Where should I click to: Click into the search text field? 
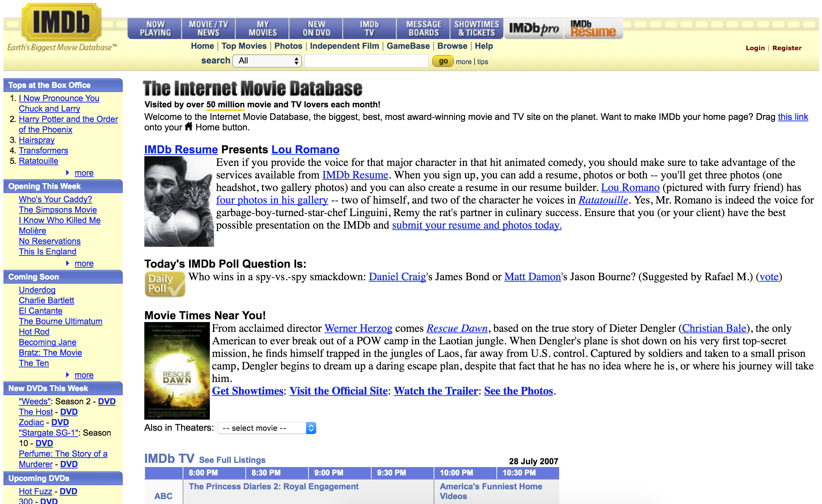366,61
